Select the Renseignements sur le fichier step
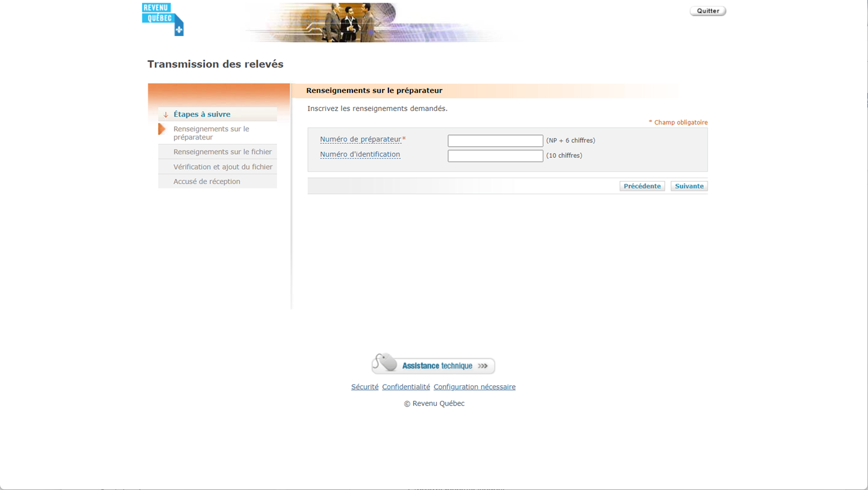The image size is (868, 490). [222, 152]
